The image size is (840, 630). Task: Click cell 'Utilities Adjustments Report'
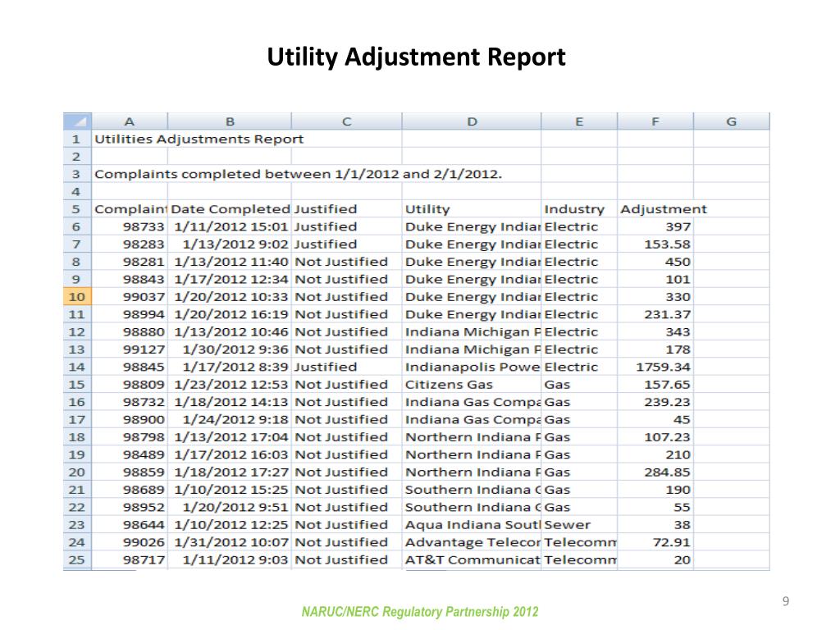(199, 139)
